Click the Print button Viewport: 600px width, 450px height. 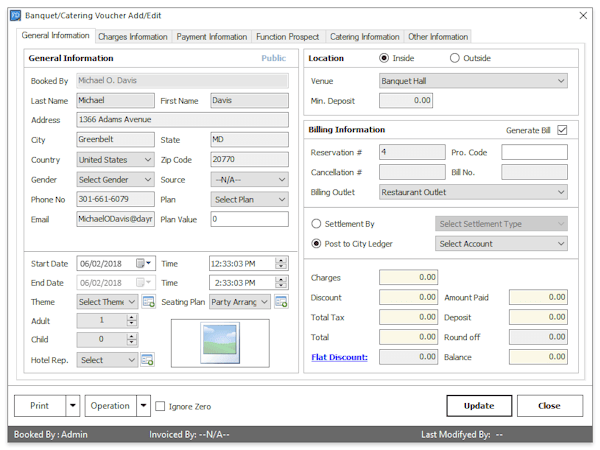pos(40,406)
